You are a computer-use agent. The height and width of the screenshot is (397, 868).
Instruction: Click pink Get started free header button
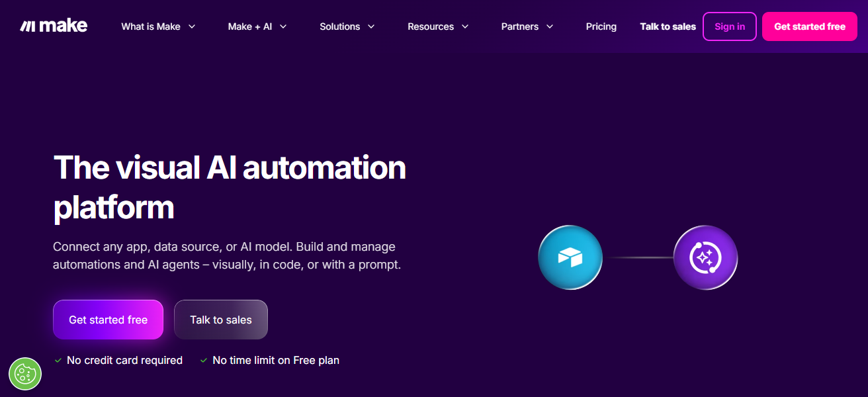(810, 26)
